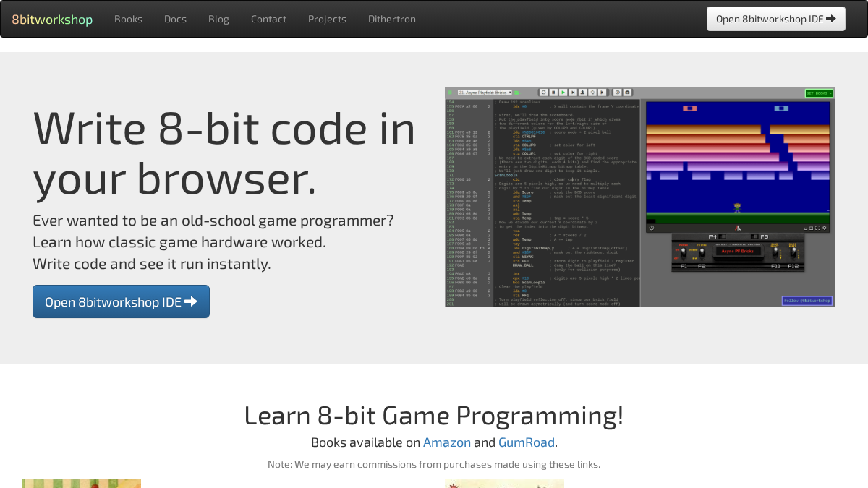This screenshot has width=868, height=488.
Task: Click the navbar Open 8bitworkshop IDE button
Action: [776, 19]
